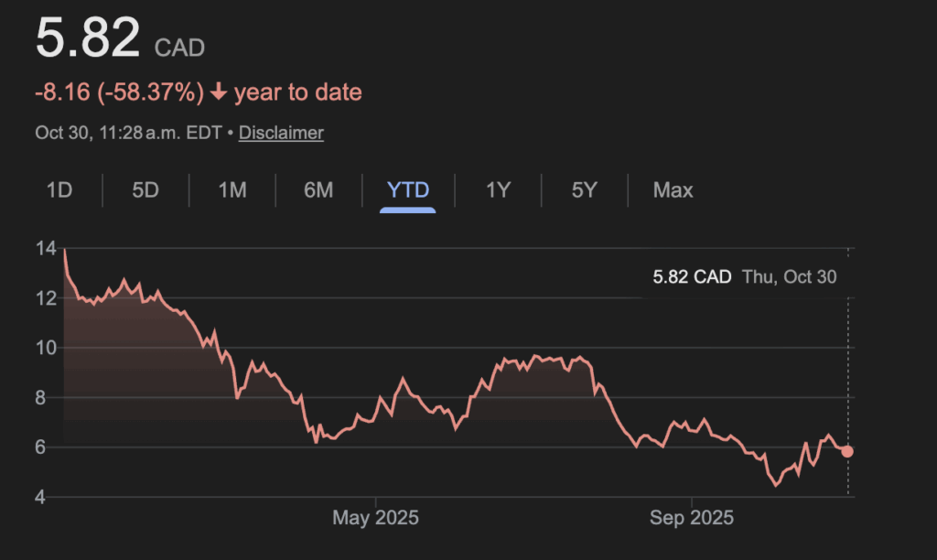Switch to the 1D time range tab
This screenshot has height=560, width=937.
pos(59,190)
